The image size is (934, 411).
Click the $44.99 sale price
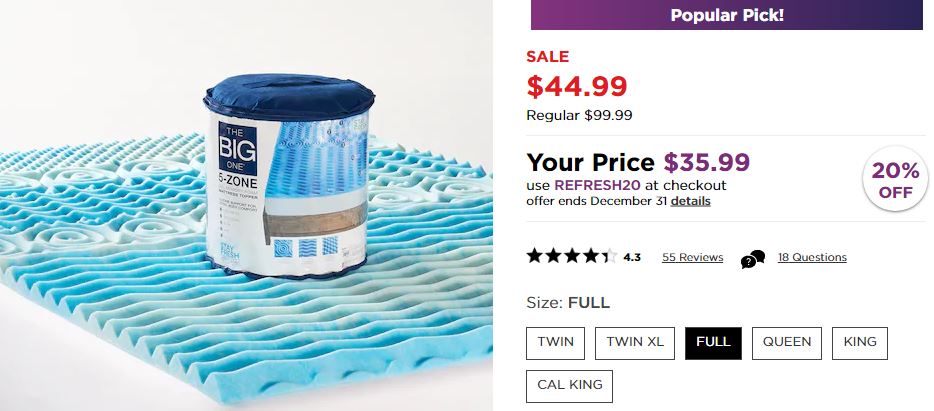[578, 87]
